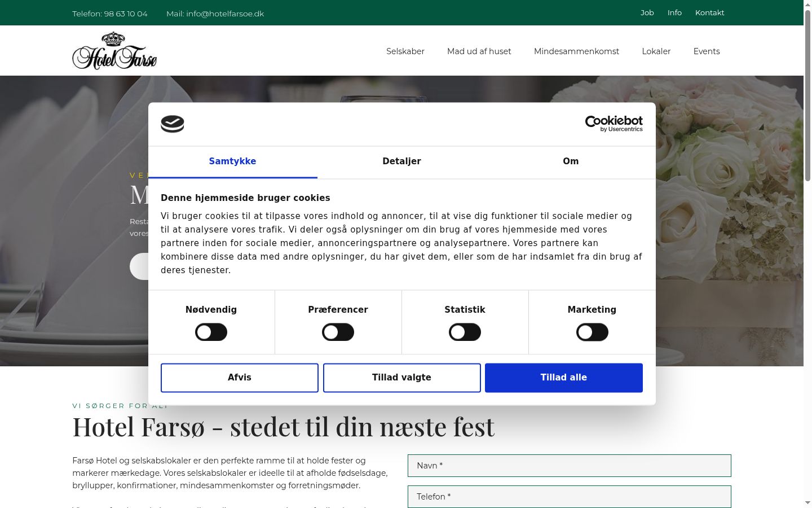Turn on the Statistik cookie switch
812x508 pixels.
(x=465, y=332)
